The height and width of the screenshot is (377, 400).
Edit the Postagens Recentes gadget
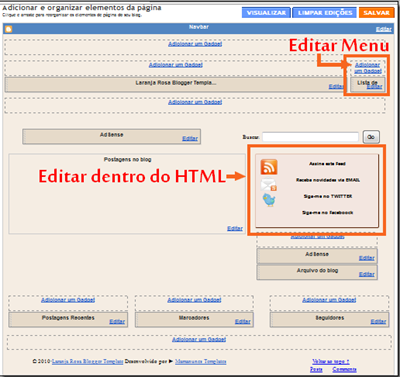117,321
